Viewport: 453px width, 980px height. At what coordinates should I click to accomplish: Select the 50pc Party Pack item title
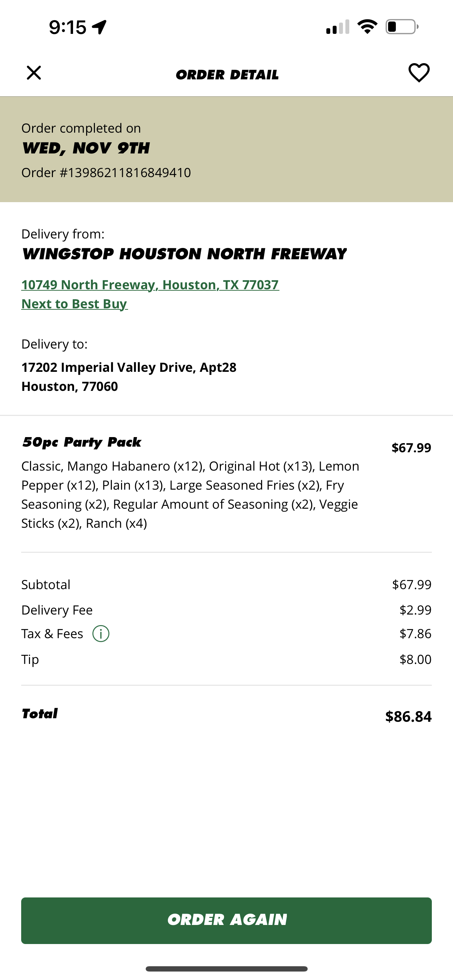pos(81,442)
